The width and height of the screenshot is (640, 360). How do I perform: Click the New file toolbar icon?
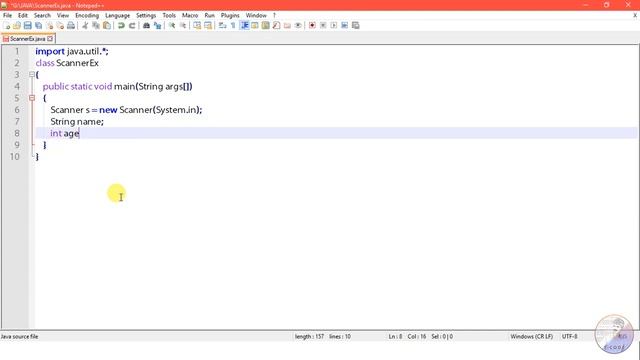tap(7, 25)
